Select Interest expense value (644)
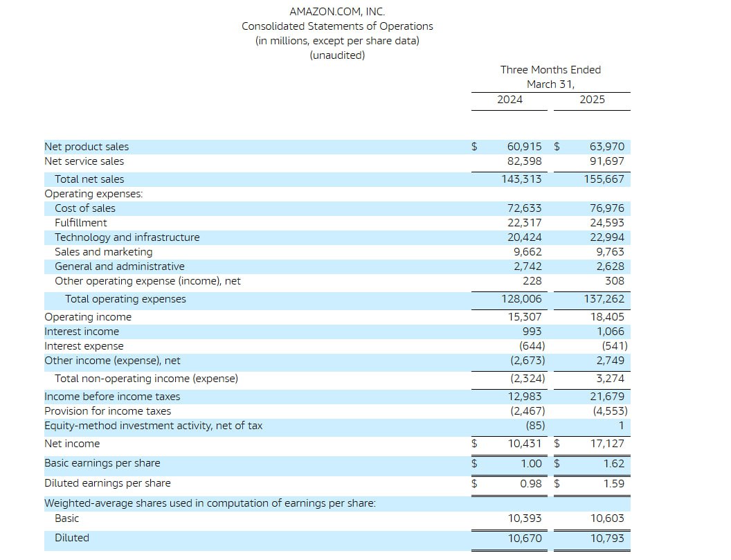 [532, 346]
